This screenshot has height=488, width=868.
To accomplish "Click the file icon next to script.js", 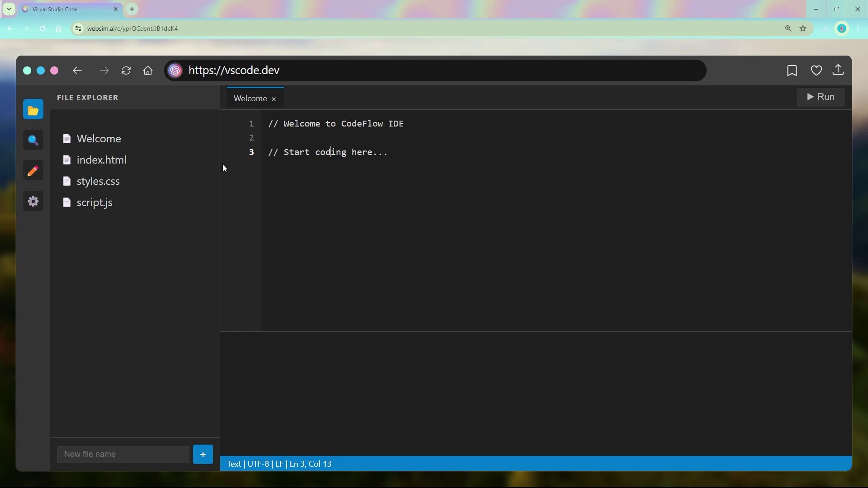I will pos(67,202).
